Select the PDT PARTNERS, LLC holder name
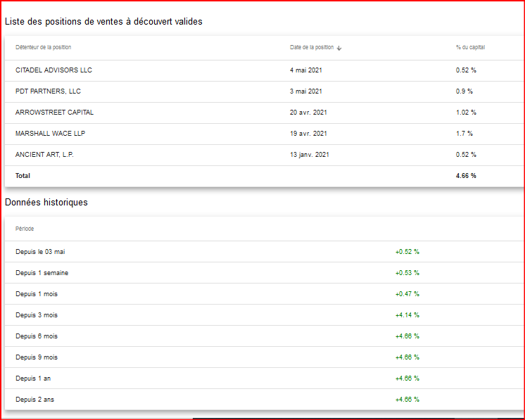525x420 pixels. click(x=48, y=91)
